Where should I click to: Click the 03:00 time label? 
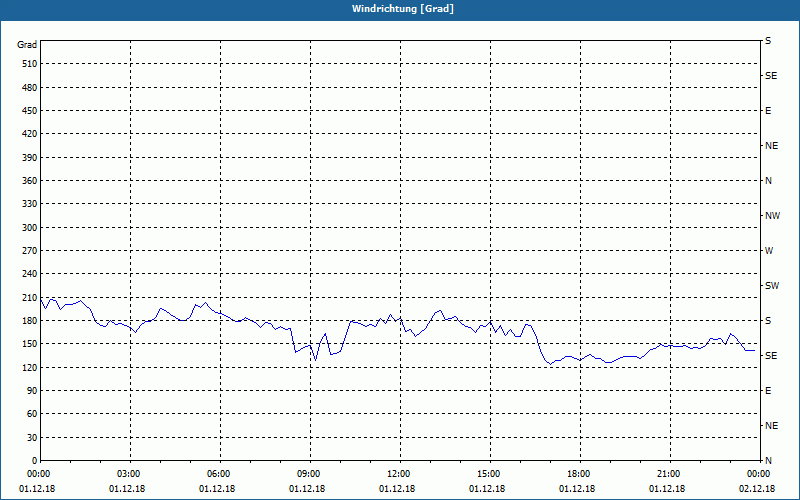click(x=130, y=474)
